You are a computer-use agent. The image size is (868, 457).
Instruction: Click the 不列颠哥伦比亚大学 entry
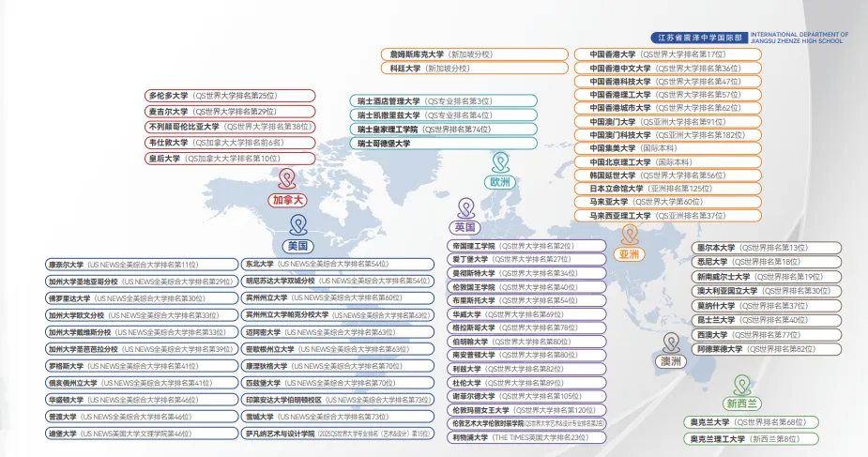coord(230,127)
